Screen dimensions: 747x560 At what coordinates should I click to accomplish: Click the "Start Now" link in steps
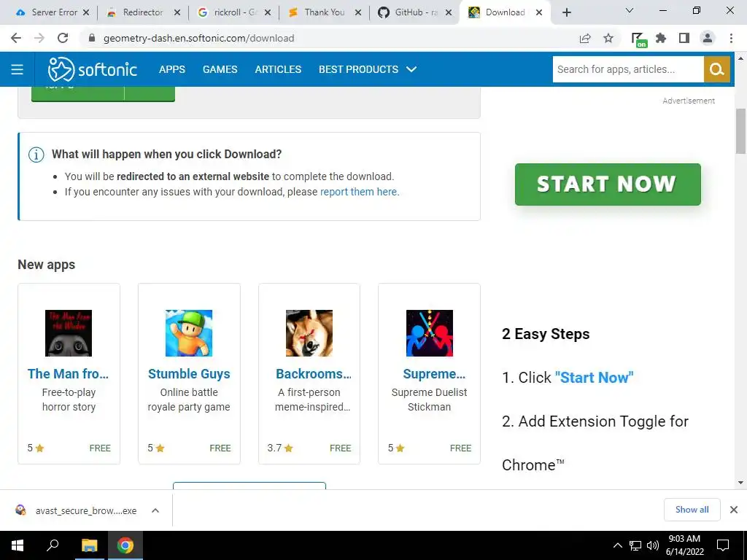tap(594, 378)
